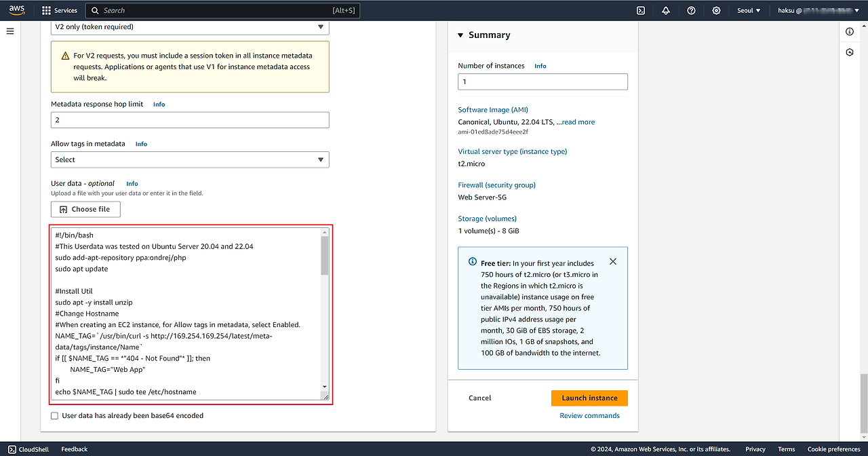Image resolution: width=868 pixels, height=456 pixels.
Task: Check 'User data has already been base64 encoded'
Action: tap(55, 416)
